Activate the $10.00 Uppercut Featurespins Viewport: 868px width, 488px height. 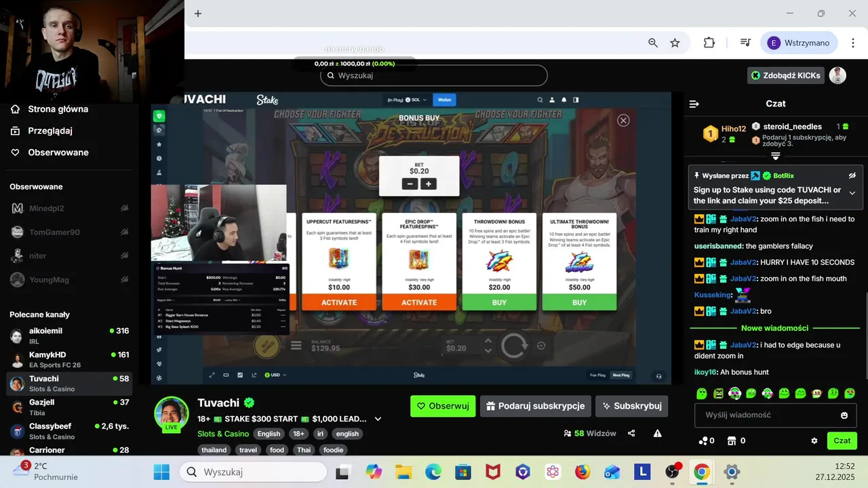tap(339, 302)
